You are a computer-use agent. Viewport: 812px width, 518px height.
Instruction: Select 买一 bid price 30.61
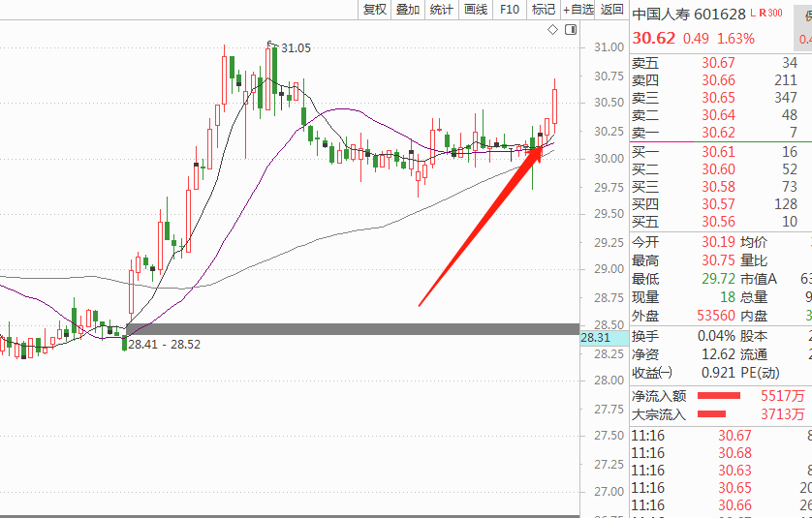click(x=718, y=152)
